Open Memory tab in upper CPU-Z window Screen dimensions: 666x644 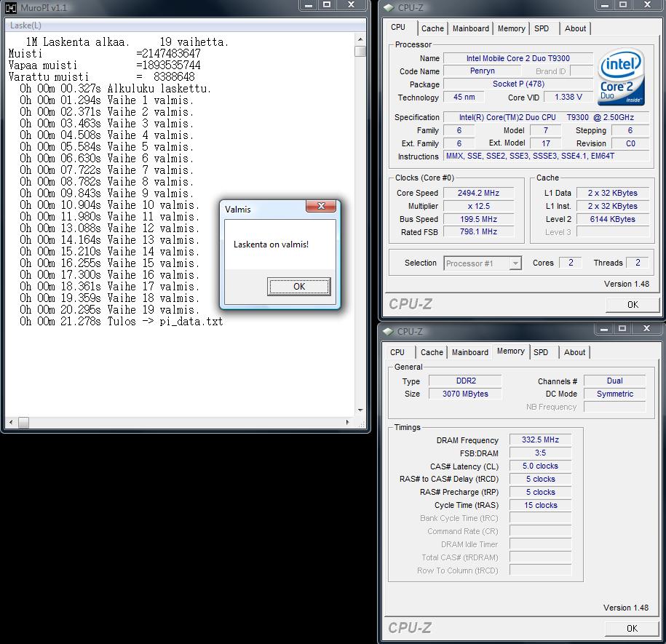point(512,28)
